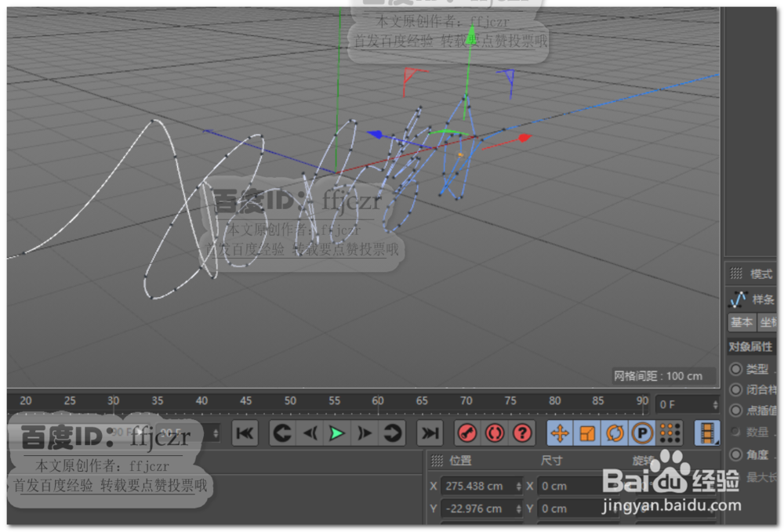Image resolution: width=784 pixels, height=532 pixels.
Task: Click the stepper arrows of the 0 F field
Action: [x=715, y=404]
